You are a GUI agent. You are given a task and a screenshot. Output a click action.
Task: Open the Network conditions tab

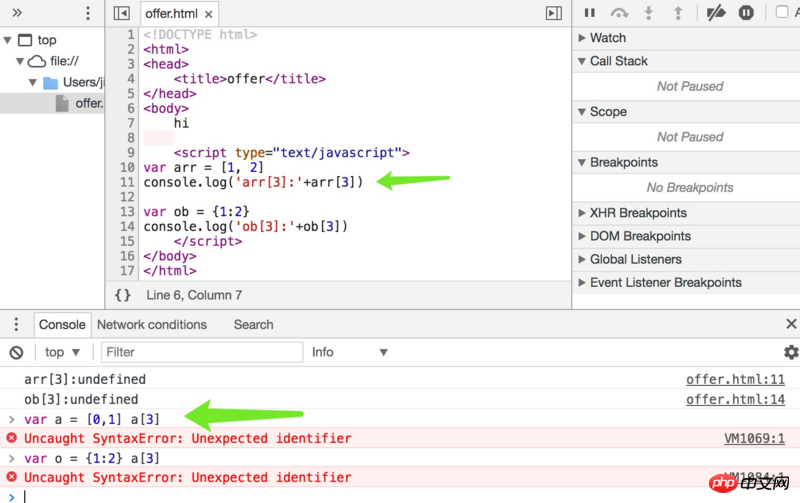[152, 324]
